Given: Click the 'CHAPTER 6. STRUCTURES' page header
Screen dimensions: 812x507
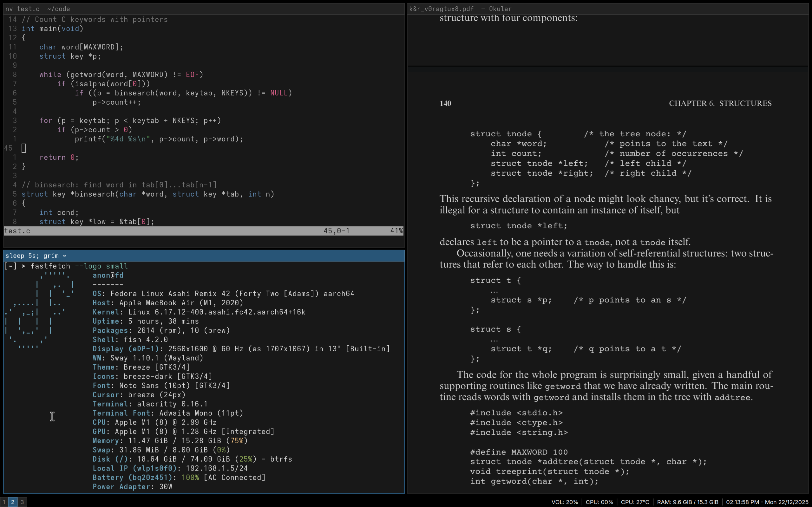Looking at the screenshot, I should 720,103.
